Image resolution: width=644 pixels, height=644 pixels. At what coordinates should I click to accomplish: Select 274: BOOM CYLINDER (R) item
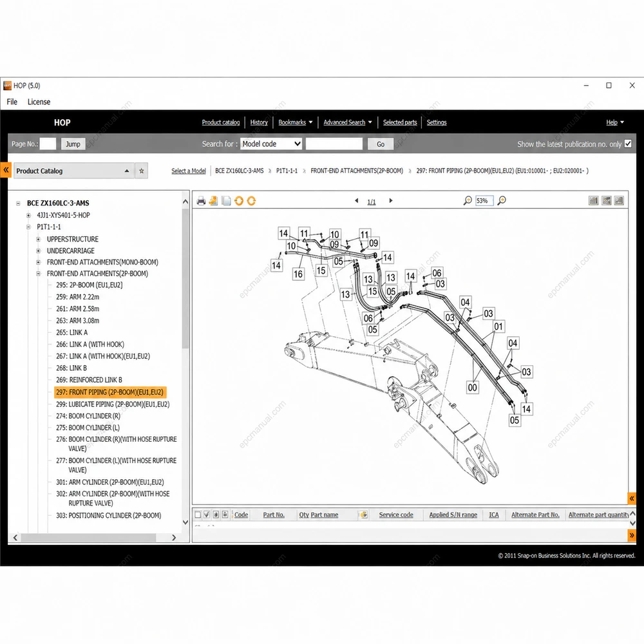point(88,416)
